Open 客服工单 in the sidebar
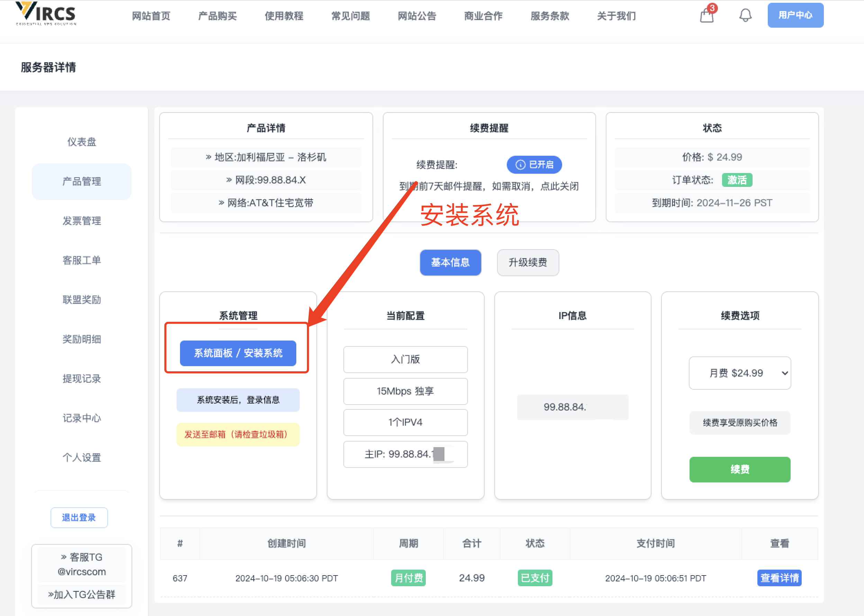Image resolution: width=864 pixels, height=616 pixels. click(82, 260)
